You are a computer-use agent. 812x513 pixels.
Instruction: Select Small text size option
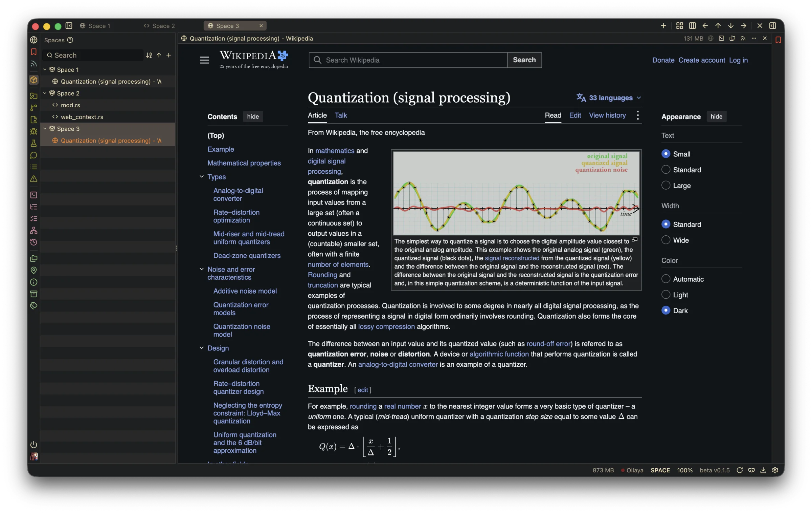pyautogui.click(x=666, y=154)
